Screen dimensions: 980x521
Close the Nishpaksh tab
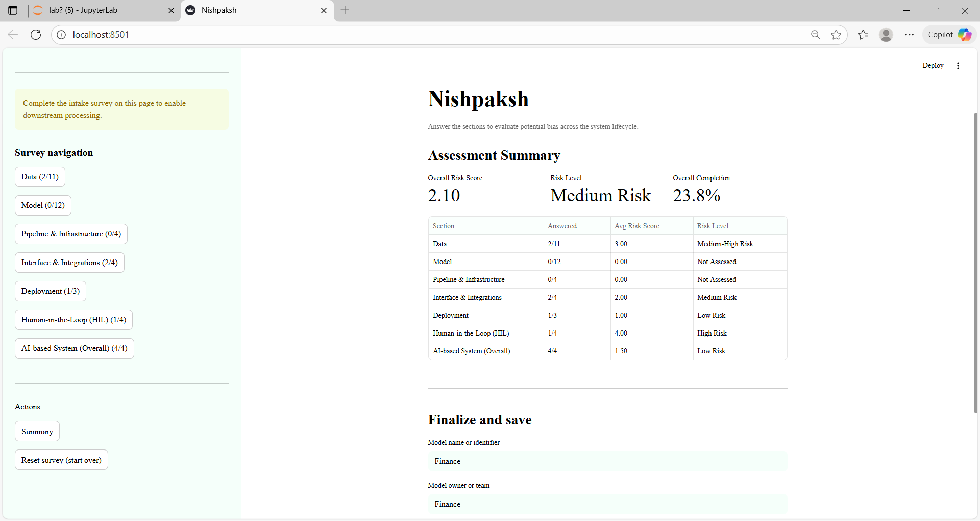[x=324, y=10]
